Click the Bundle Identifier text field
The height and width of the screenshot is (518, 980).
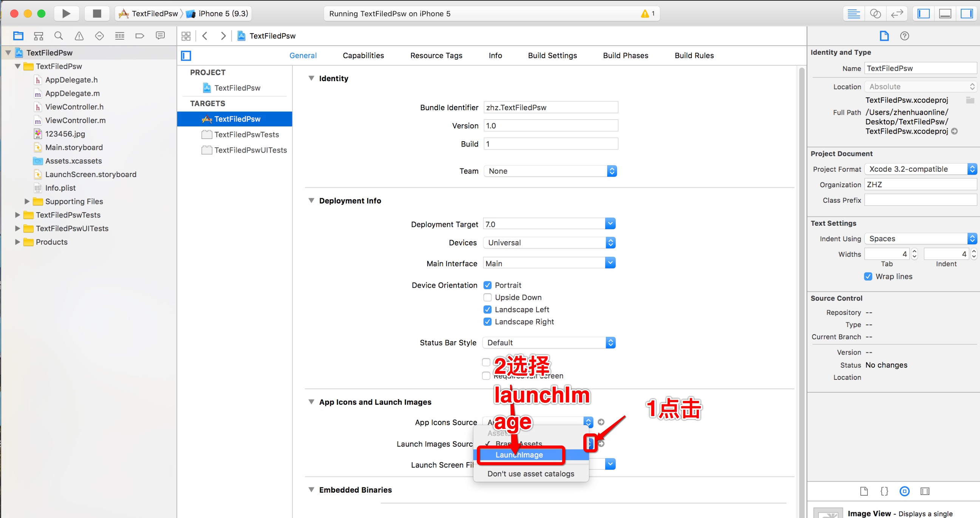[x=551, y=108]
